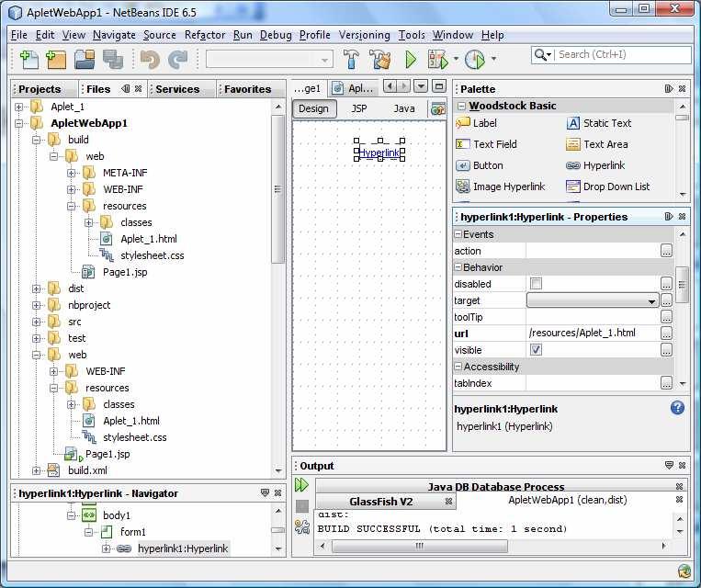Run the main project with green arrow

(x=411, y=59)
